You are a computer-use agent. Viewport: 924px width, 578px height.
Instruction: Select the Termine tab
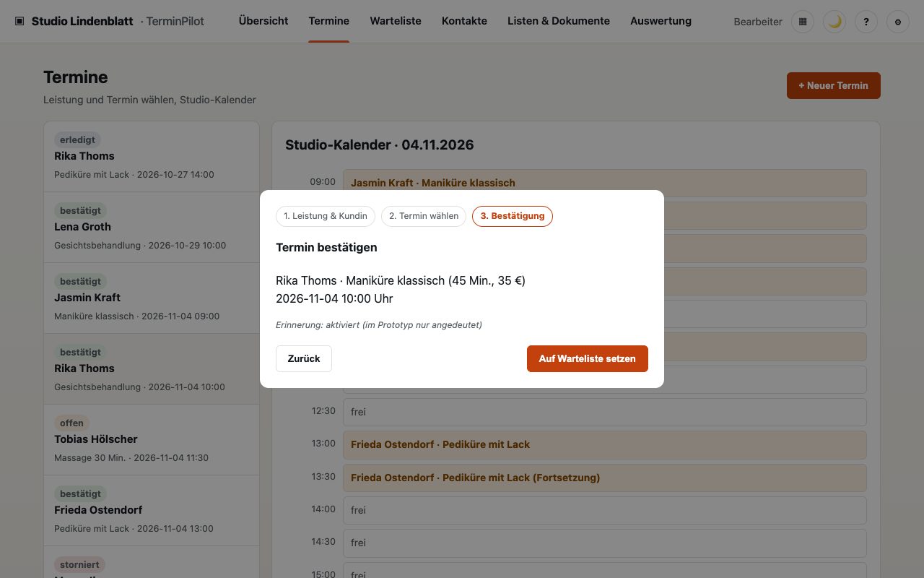coord(329,21)
